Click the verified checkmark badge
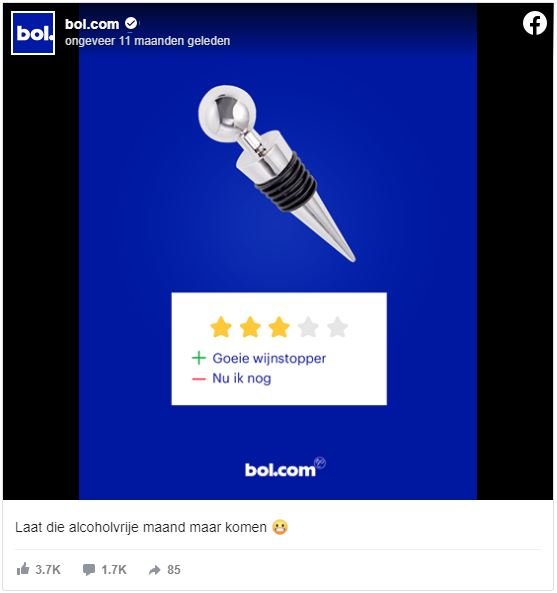Viewport: 557px width, 593px height. pyautogui.click(x=131, y=23)
